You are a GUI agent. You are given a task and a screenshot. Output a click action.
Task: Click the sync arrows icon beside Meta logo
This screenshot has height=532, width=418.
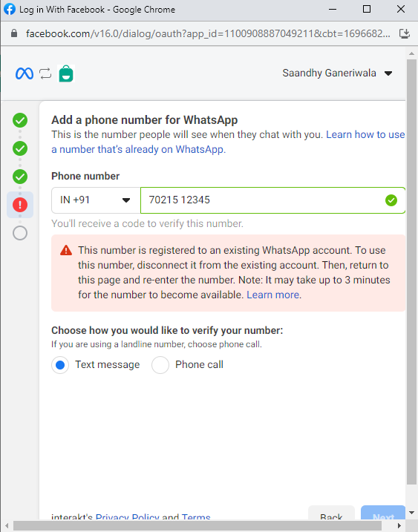(45, 73)
